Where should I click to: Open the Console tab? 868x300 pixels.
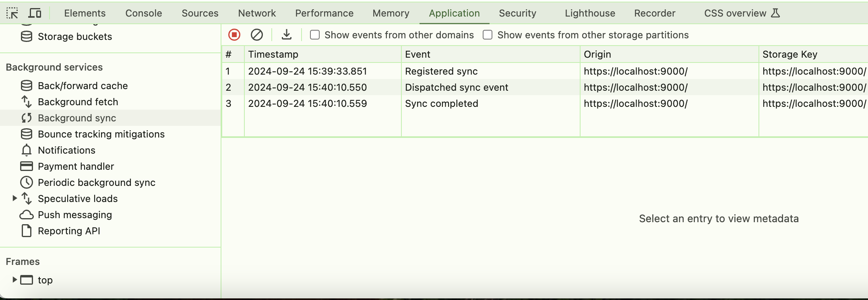click(x=144, y=13)
